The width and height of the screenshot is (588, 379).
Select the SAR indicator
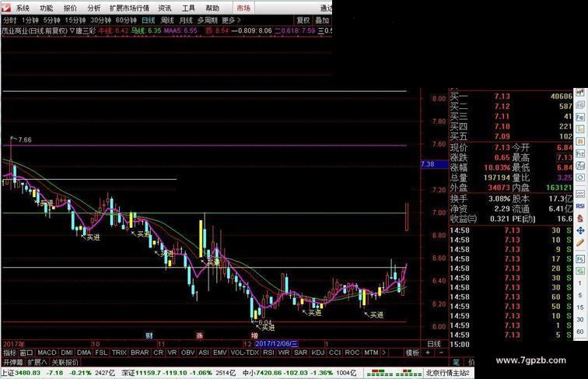(x=300, y=353)
